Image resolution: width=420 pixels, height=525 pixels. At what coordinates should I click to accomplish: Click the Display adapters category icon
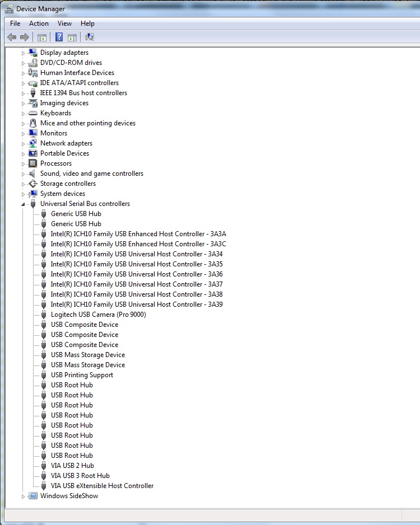(x=33, y=53)
